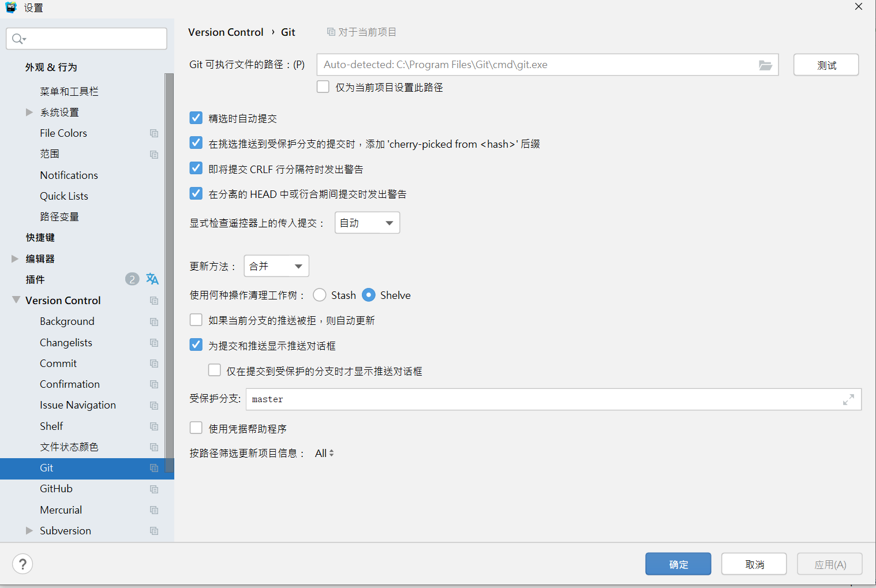Expand the 系统设置 tree node
This screenshot has height=588, width=876.
click(x=29, y=112)
